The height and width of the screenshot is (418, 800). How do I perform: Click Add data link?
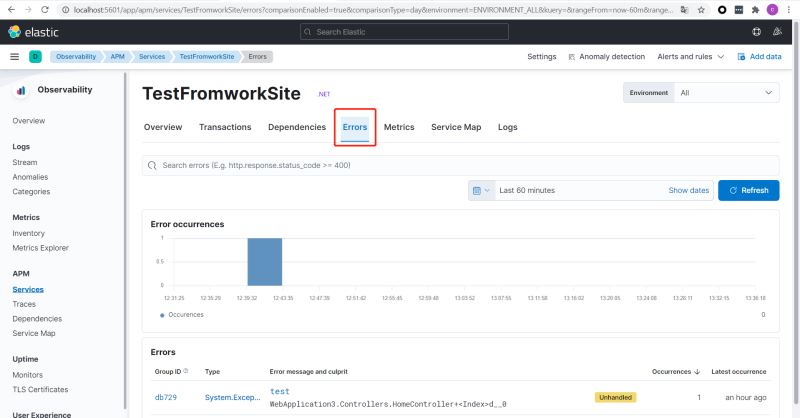click(760, 57)
